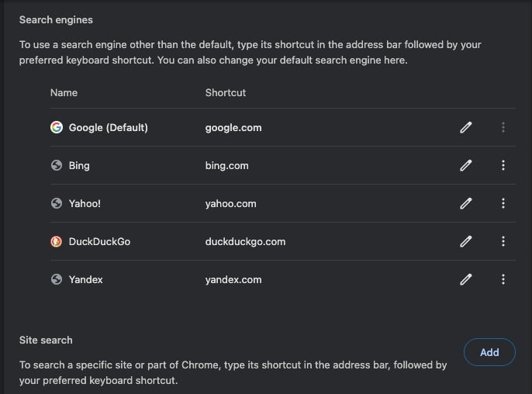Image resolution: width=532 pixels, height=394 pixels.
Task: Click the globe icon beside Bing
Action: pos(57,165)
